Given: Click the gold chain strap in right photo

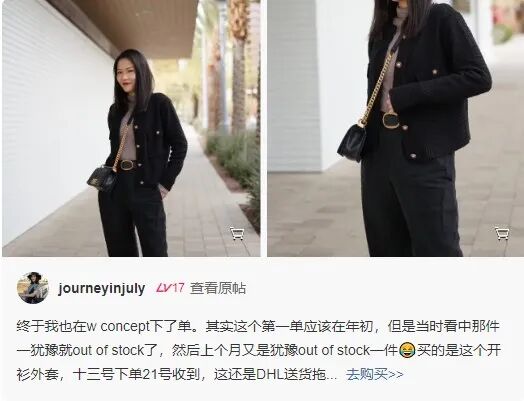Looking at the screenshot, I should click(378, 89).
